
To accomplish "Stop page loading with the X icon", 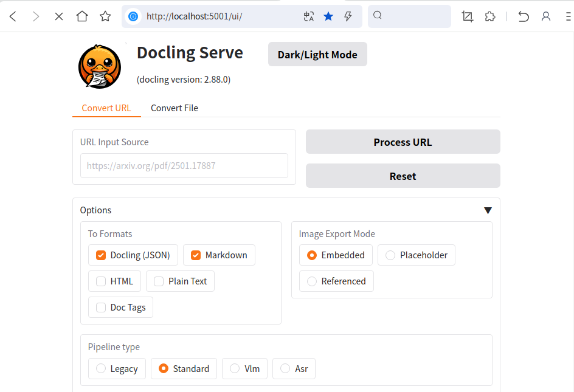I will click(x=58, y=16).
